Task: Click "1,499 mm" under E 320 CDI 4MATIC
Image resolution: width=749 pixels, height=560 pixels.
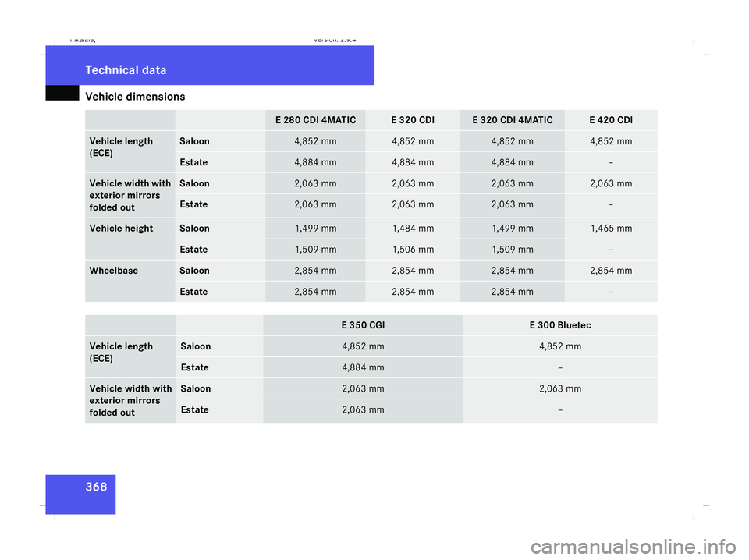Action: (x=512, y=229)
